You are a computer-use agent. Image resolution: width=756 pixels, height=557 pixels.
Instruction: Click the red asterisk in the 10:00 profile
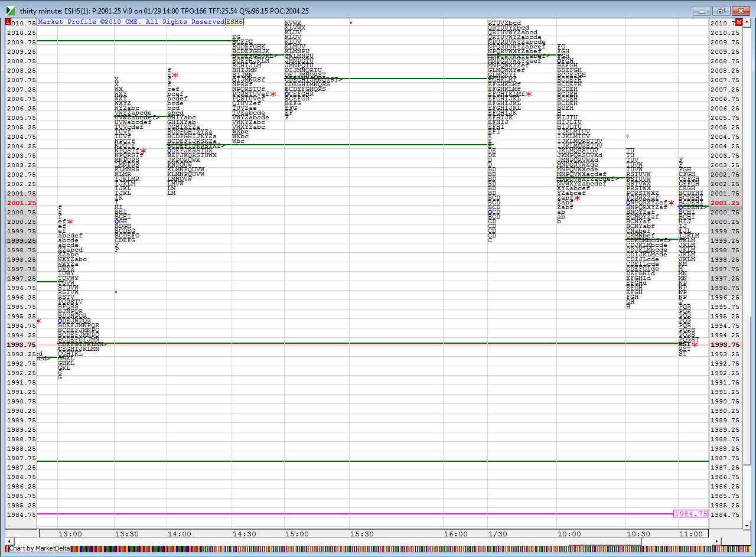pyautogui.click(x=577, y=198)
